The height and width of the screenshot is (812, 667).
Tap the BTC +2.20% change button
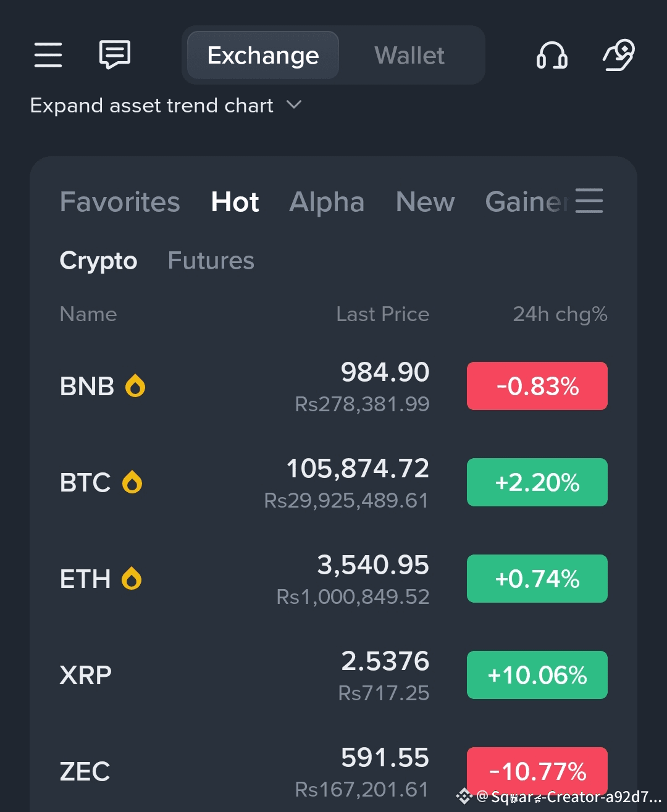537,482
